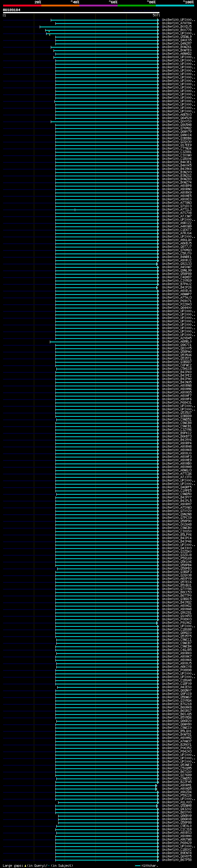Viewport: 197px width, 868px height.
Task: Click the AU189184 query label
Action: (11, 10)
